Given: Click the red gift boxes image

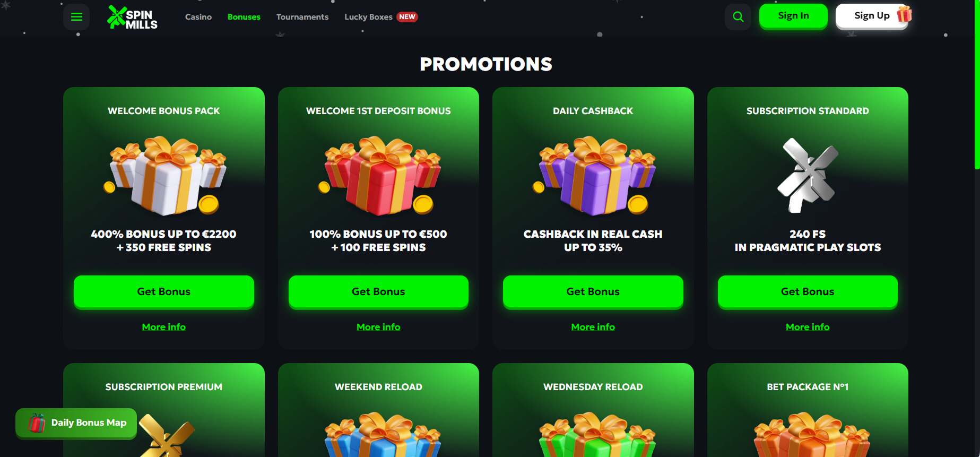Looking at the screenshot, I should pos(380,175).
